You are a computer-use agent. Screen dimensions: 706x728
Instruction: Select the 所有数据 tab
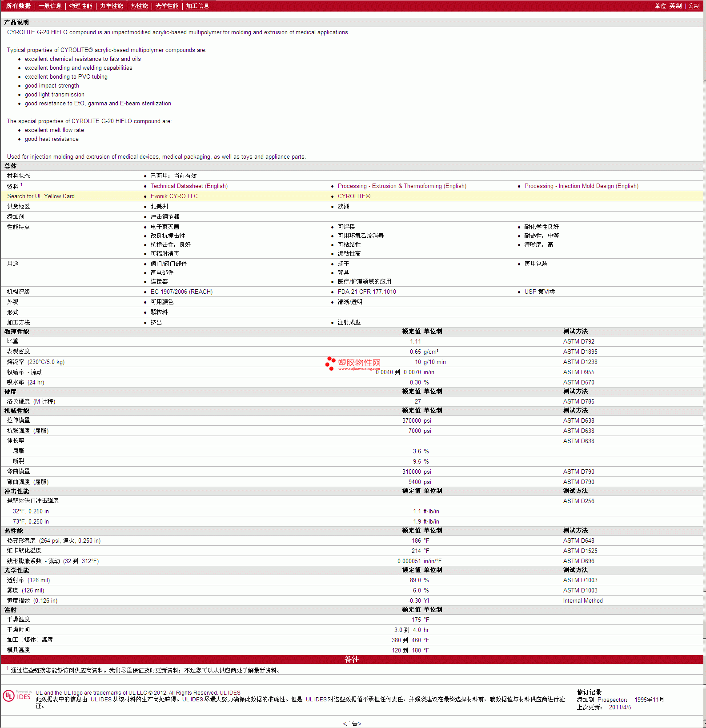(x=18, y=6)
